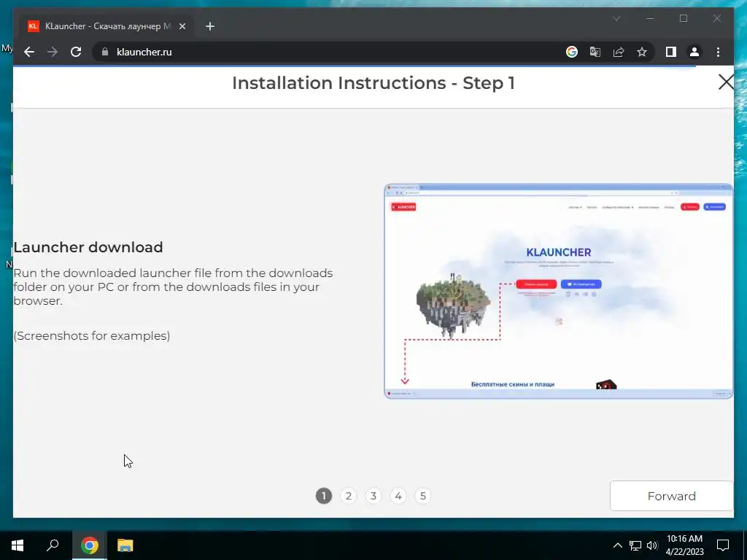The image size is (747, 560).
Task: Close the KLauncher tab
Action: [182, 26]
